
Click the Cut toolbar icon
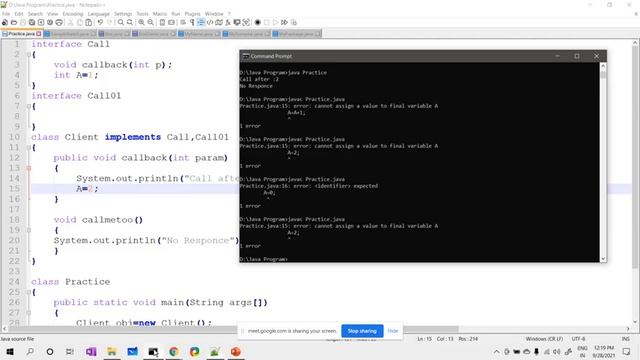[x=70, y=22]
